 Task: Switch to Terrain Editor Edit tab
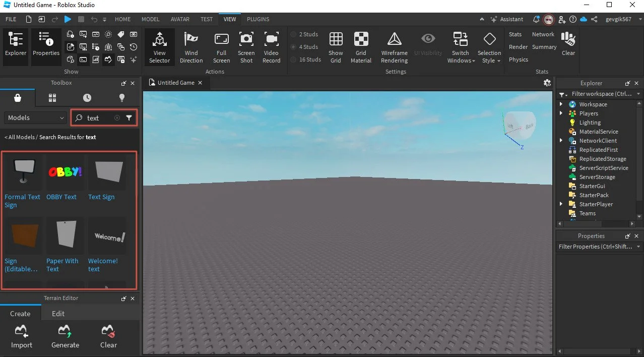[58, 313]
